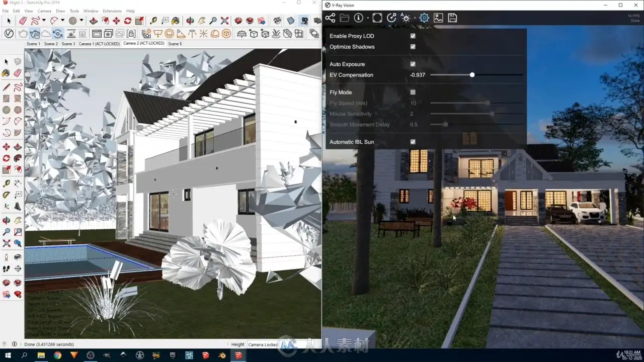Viewport: 644px width, 362px height.
Task: Select the Follow Me tool
Action: (x=18, y=158)
